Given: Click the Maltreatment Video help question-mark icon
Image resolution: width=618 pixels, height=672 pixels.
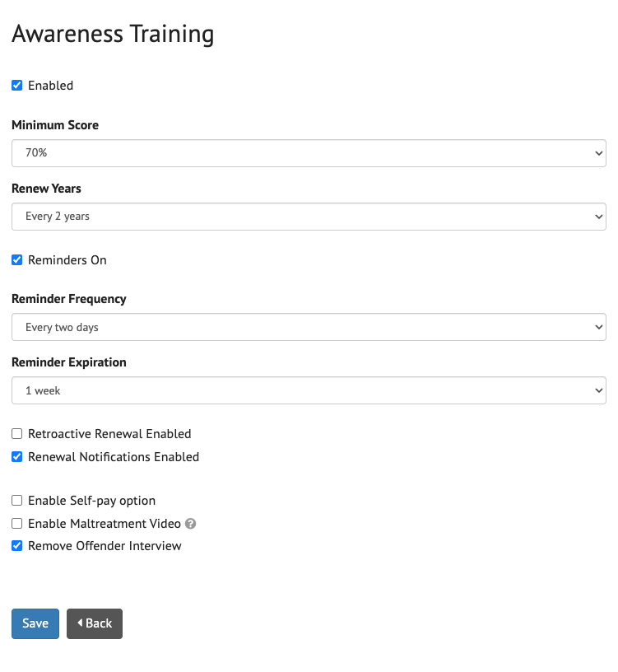Looking at the screenshot, I should pos(191,524).
